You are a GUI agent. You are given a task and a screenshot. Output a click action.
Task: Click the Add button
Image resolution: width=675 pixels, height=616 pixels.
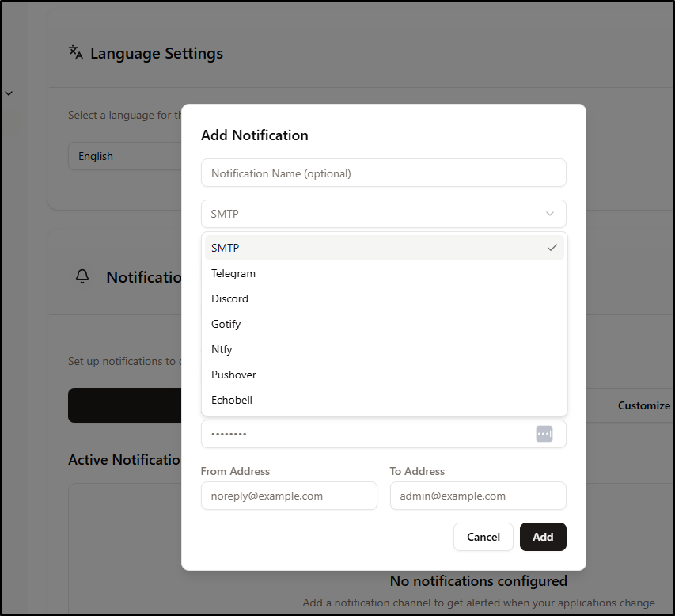[543, 537]
